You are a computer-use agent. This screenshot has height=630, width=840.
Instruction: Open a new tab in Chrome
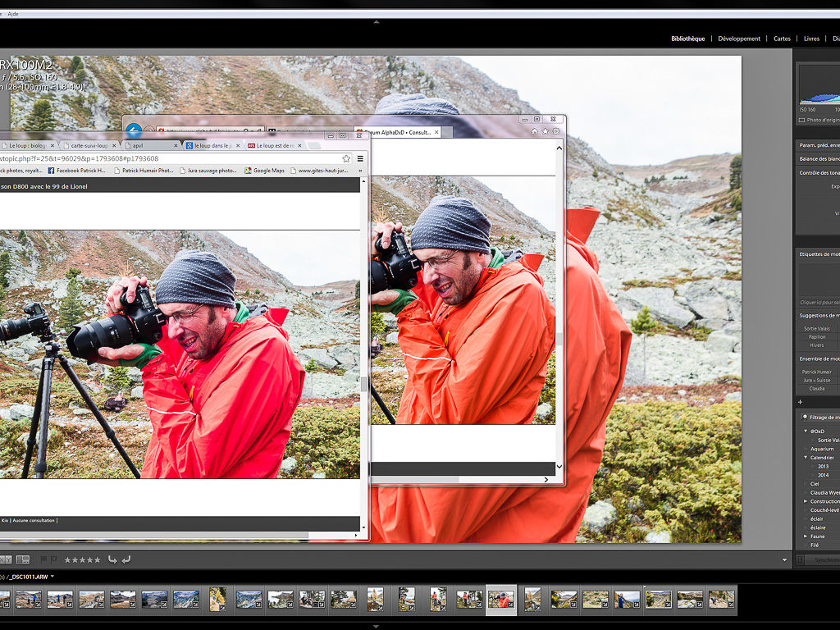[314, 146]
